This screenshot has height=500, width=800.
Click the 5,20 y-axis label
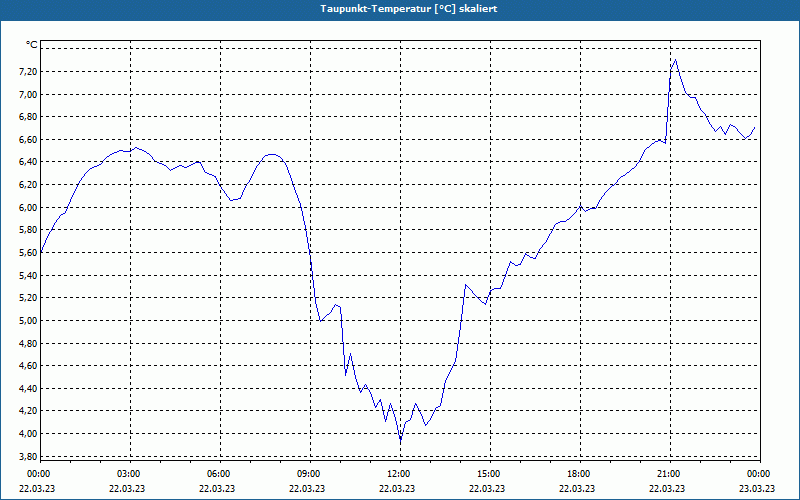pyautogui.click(x=28, y=298)
